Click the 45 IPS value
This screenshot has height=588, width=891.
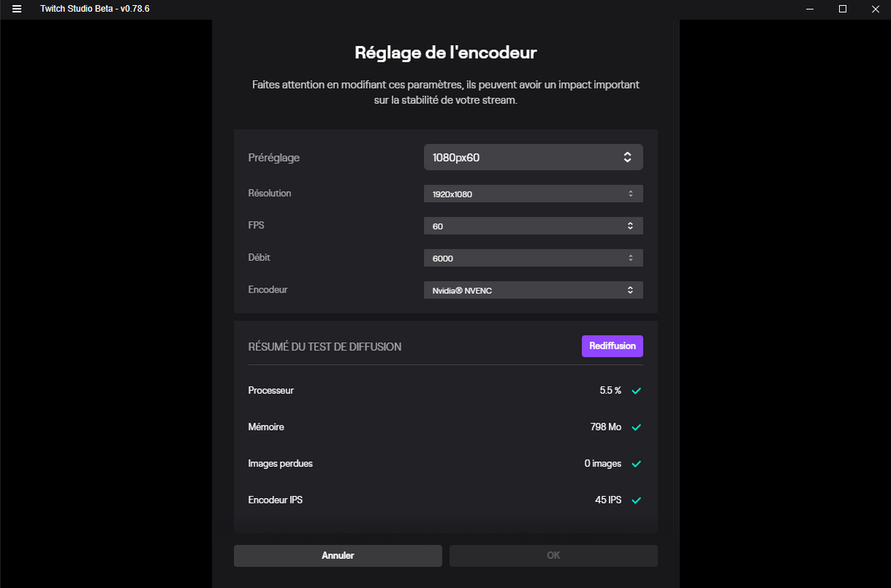tap(608, 500)
